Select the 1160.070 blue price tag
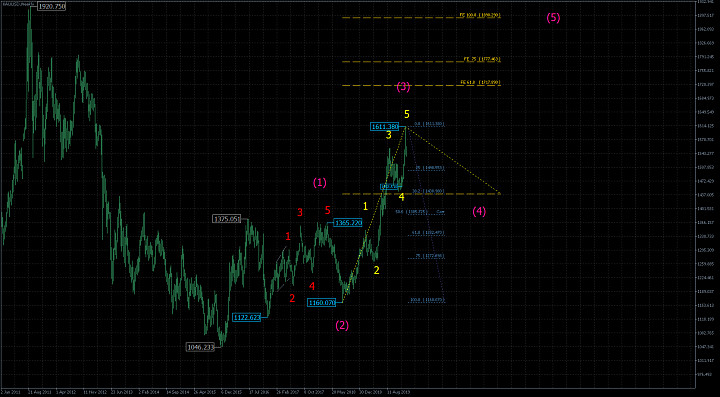 pos(322,302)
